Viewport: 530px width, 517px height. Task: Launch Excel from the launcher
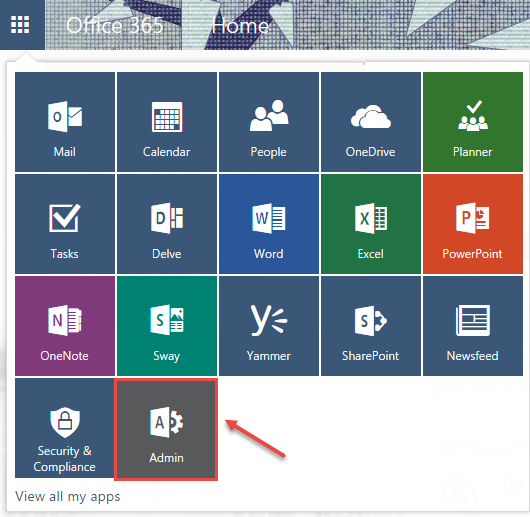(371, 224)
